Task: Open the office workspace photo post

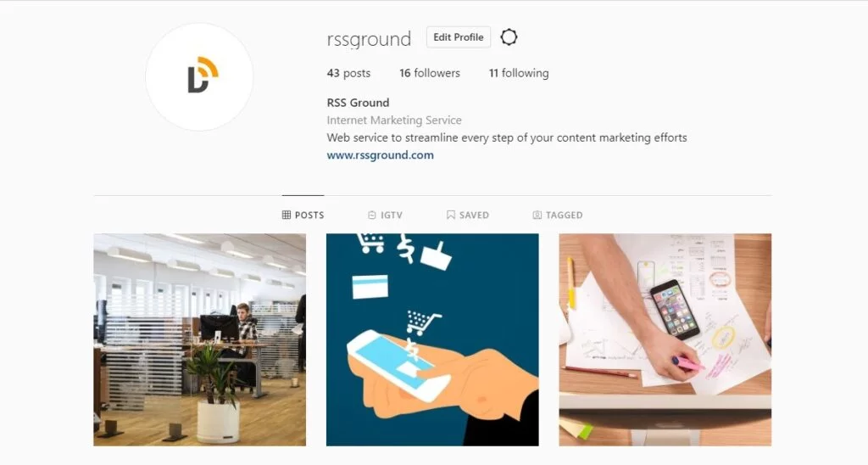Action: 200,339
